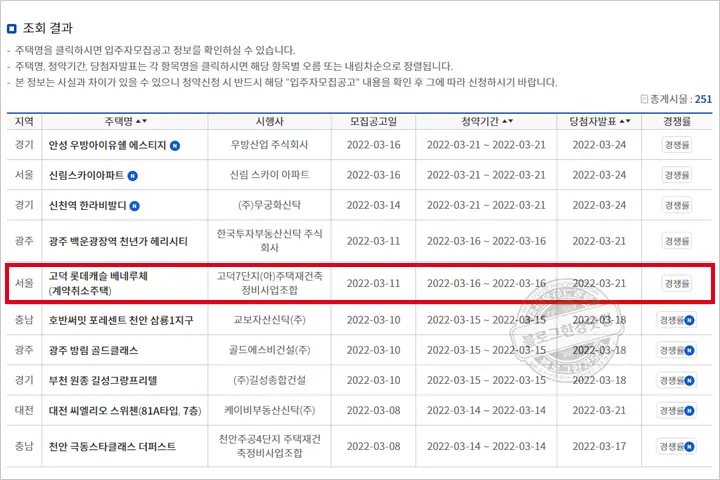Select 한국투자부동산신탁 주식회사 cell
Image resolution: width=720 pixels, height=480 pixels.
tap(270, 241)
